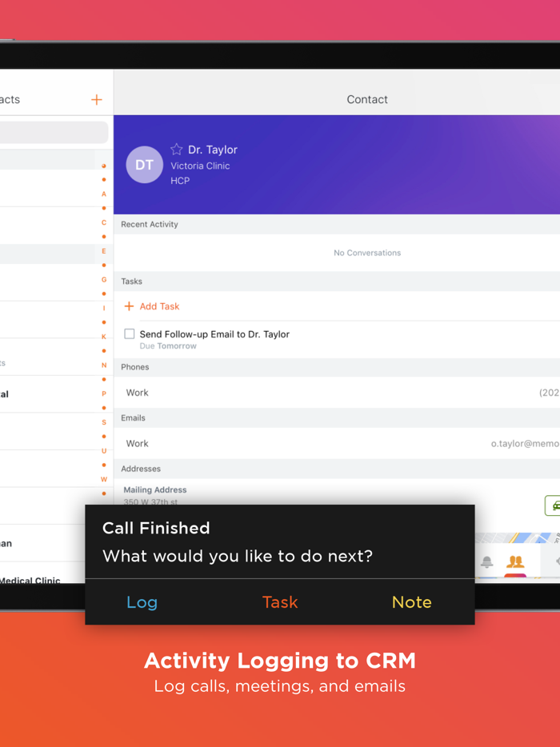
Task: Add a new contact with the plus icon
Action: pos(96,99)
